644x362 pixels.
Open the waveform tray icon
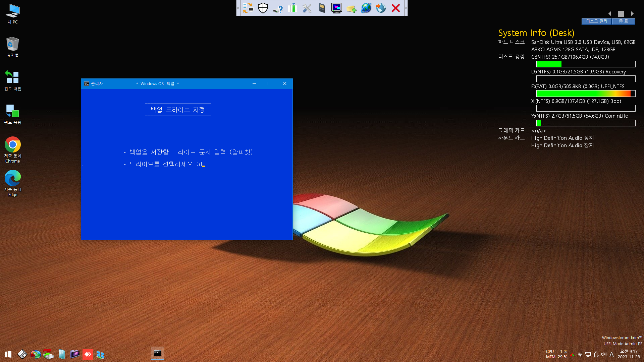[x=580, y=354]
